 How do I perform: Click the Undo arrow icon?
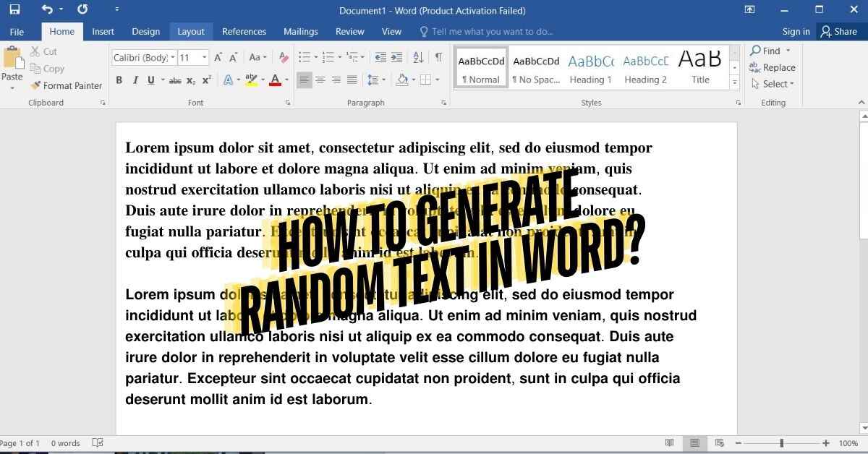pos(48,10)
